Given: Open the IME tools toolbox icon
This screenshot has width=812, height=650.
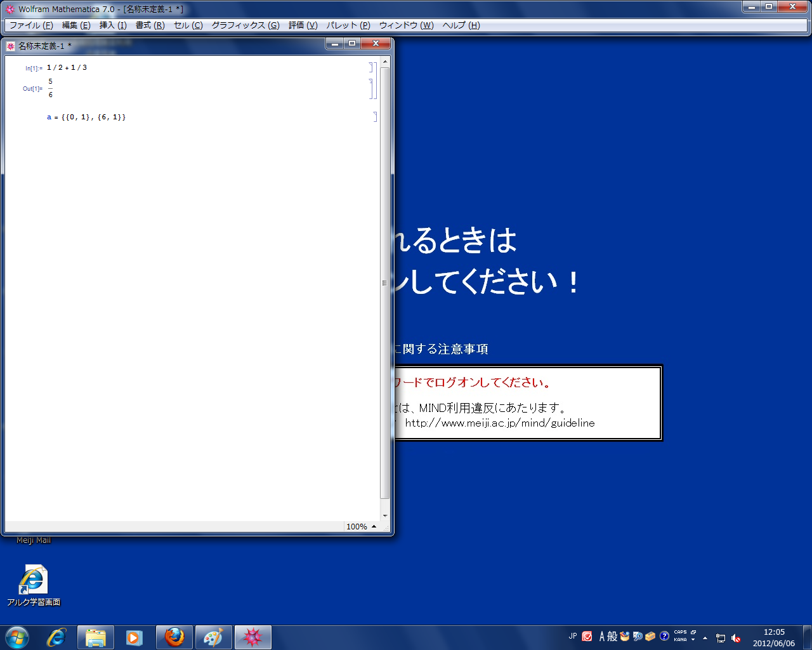Looking at the screenshot, I should (x=650, y=636).
